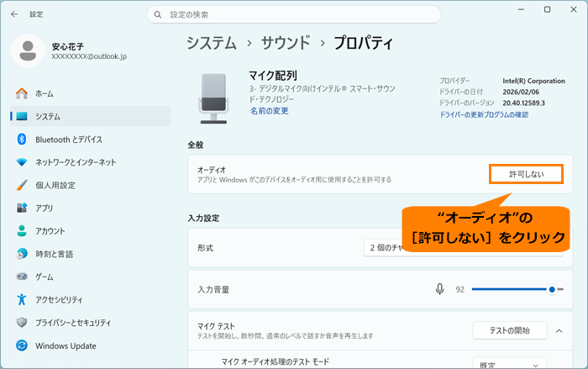The height and width of the screenshot is (369, 588).
Task: Adjust 入力音量 slider handle
Action: pyautogui.click(x=552, y=289)
